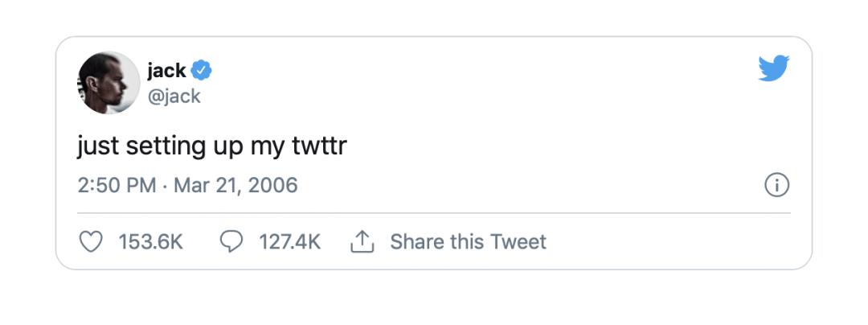Open the @jack handle link
This screenshot has height=325, width=868.
click(x=174, y=97)
